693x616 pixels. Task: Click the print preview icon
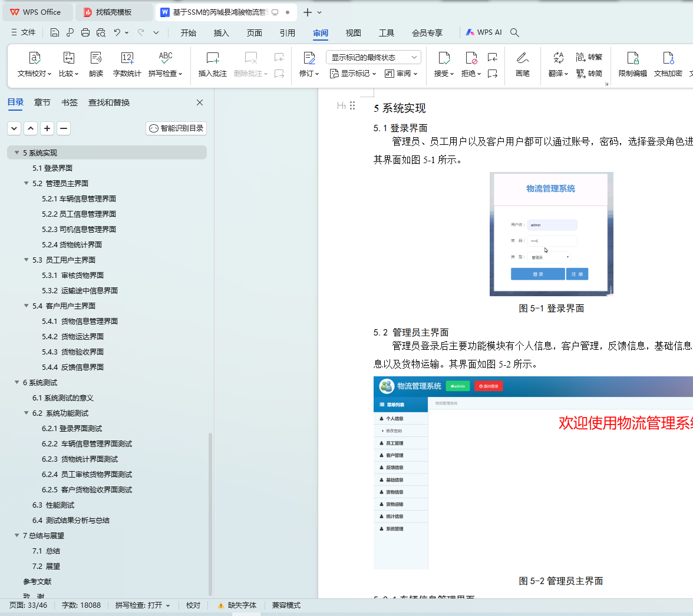click(101, 32)
